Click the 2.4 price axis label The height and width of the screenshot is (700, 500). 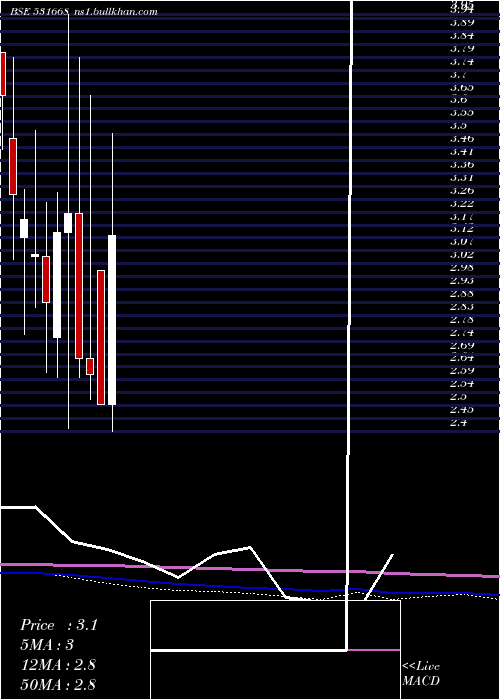click(x=459, y=422)
